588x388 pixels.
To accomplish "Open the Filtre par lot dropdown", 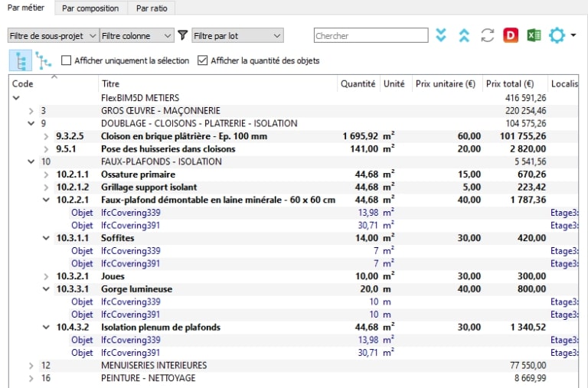I will [x=237, y=36].
